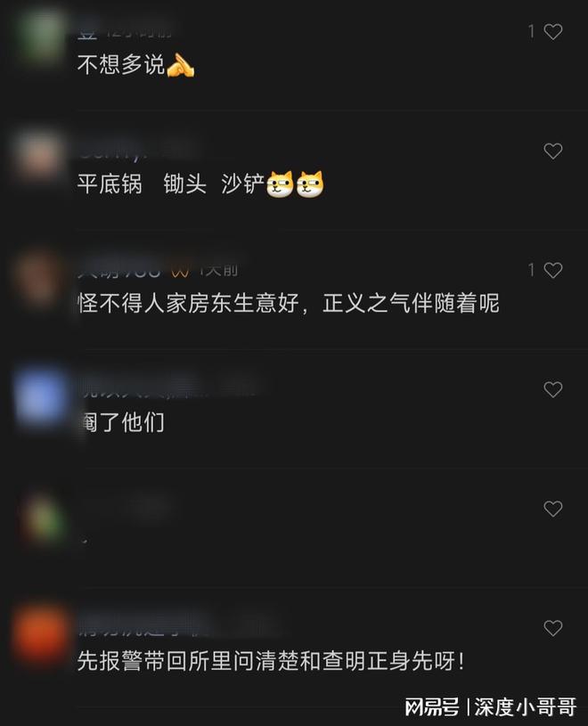Select the comment text "不想多说"

[x=121, y=65]
